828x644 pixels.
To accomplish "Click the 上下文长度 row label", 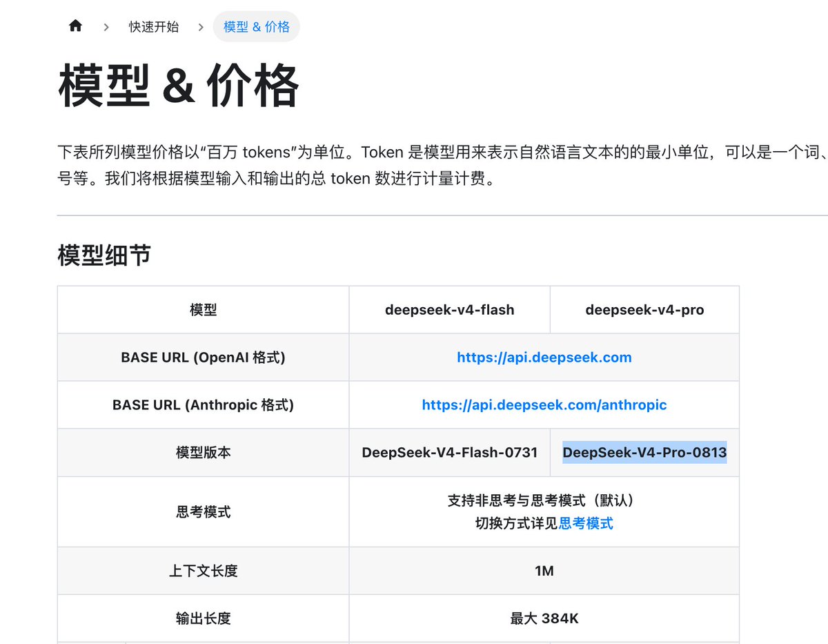I will pos(204,572).
